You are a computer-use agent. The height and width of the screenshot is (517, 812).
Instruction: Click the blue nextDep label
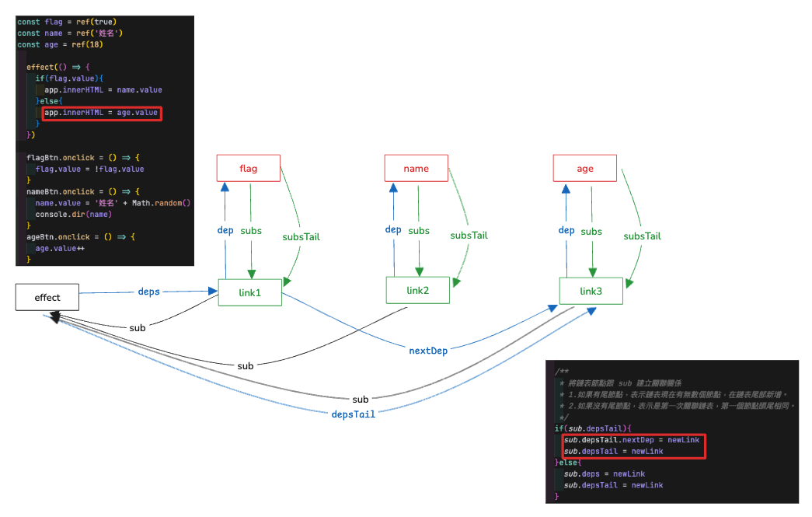tap(427, 351)
